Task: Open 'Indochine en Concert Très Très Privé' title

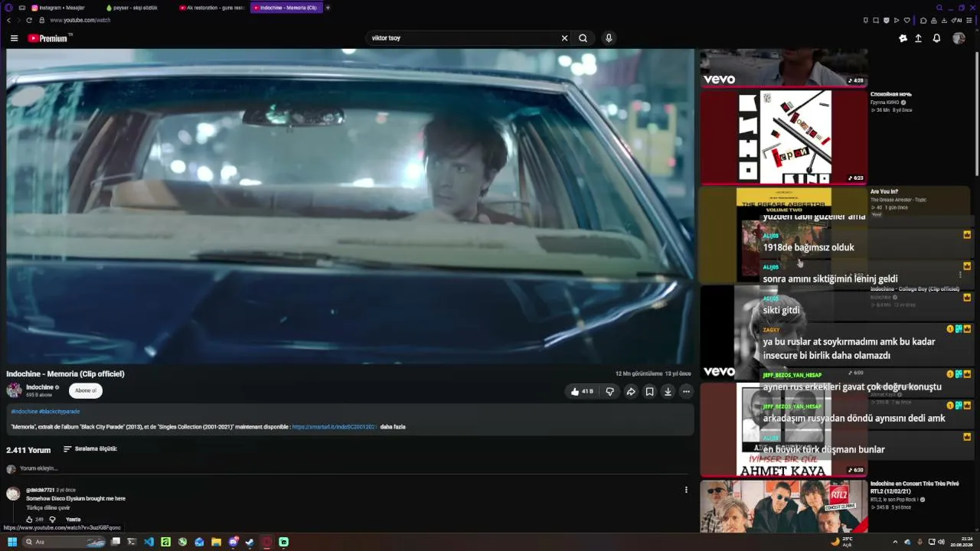Action: point(914,487)
